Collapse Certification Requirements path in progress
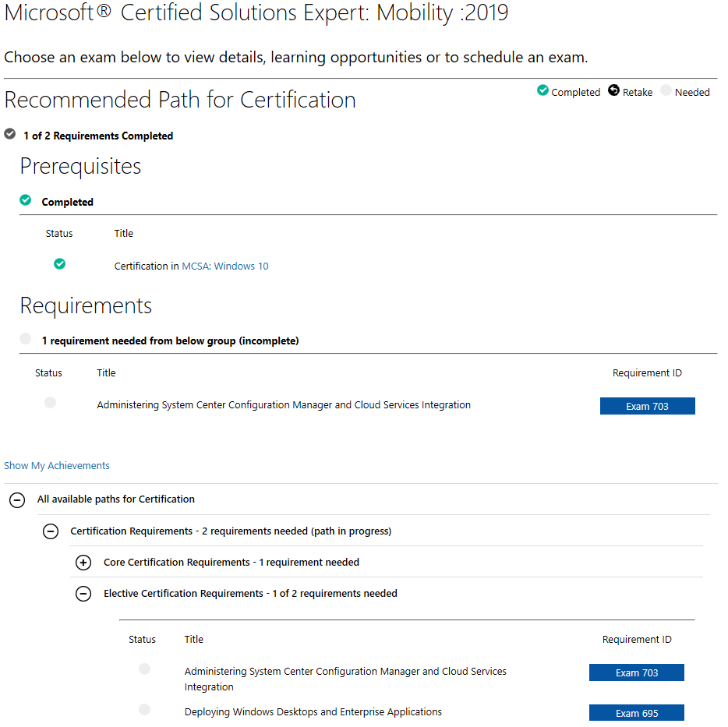 [x=51, y=531]
